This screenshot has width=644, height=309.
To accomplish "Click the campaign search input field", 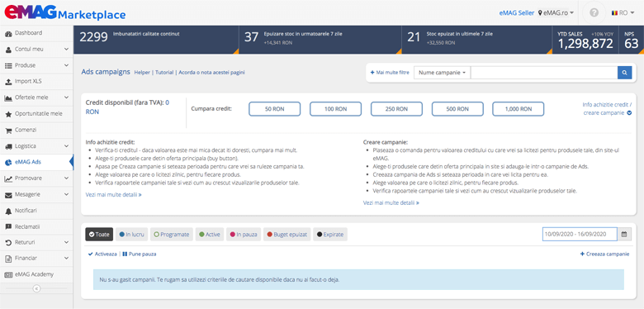I will point(544,73).
